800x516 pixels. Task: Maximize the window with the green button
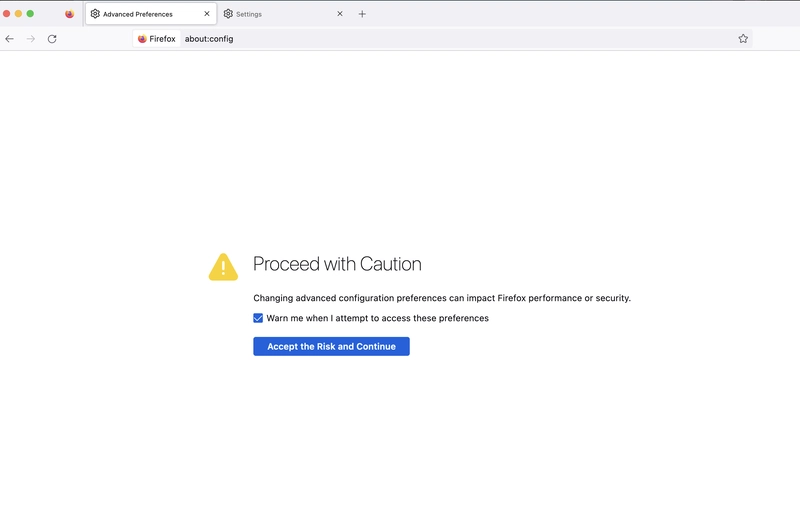(x=30, y=14)
